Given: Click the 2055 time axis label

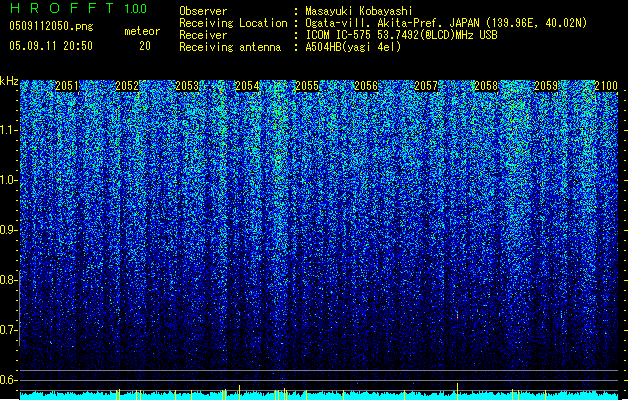Looking at the screenshot, I should click(x=307, y=86).
